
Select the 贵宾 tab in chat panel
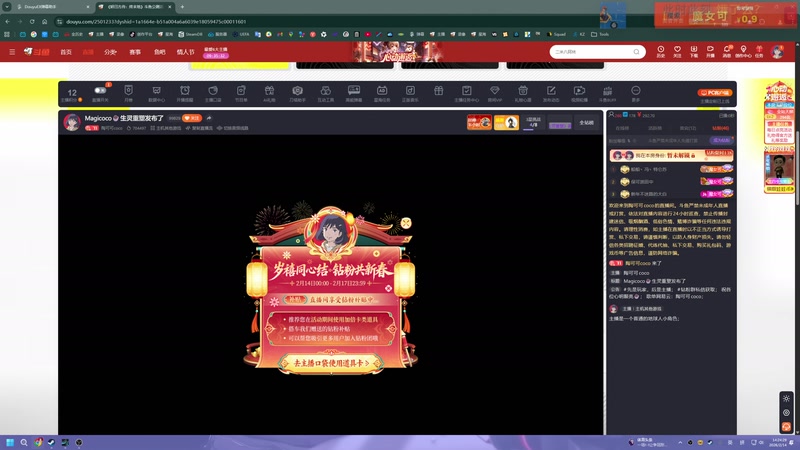(687, 128)
